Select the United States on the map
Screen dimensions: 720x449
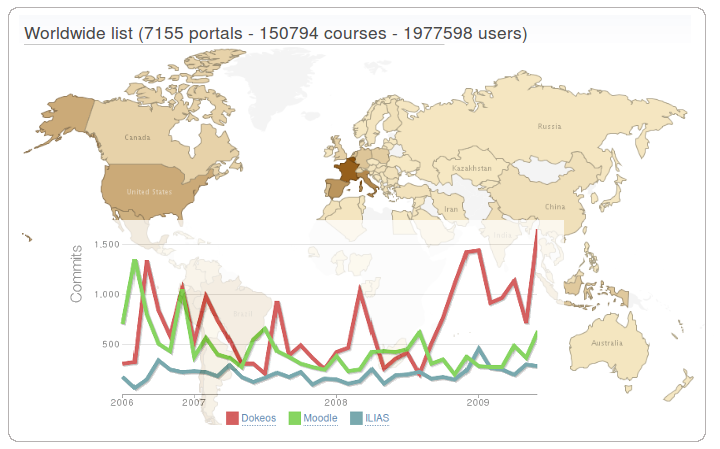click(x=149, y=190)
